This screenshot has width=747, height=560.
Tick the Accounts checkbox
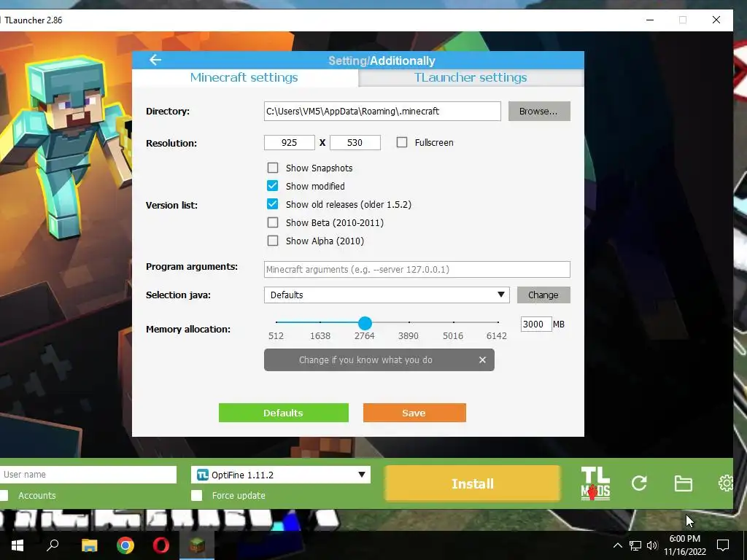click(4, 495)
